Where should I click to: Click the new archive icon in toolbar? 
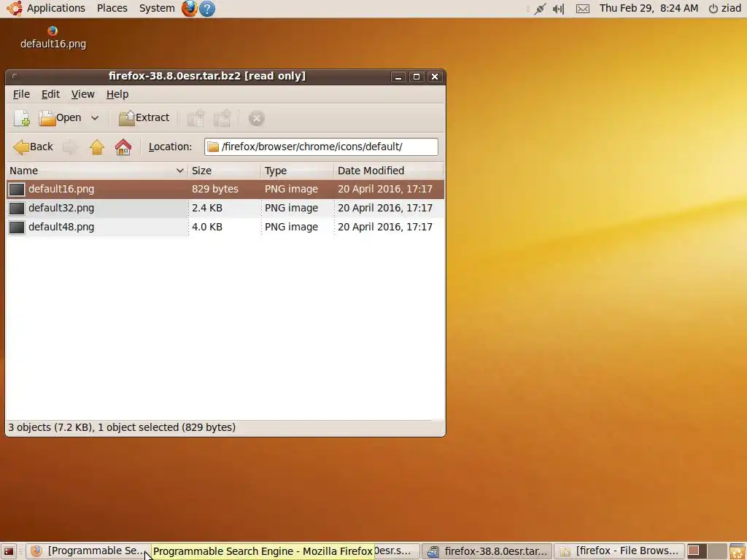(x=21, y=118)
